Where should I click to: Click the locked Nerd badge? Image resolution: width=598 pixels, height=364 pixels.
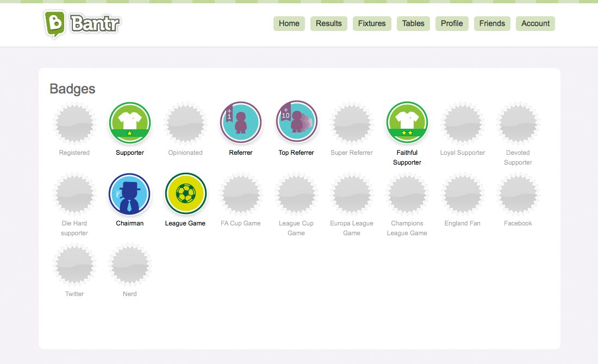point(130,265)
